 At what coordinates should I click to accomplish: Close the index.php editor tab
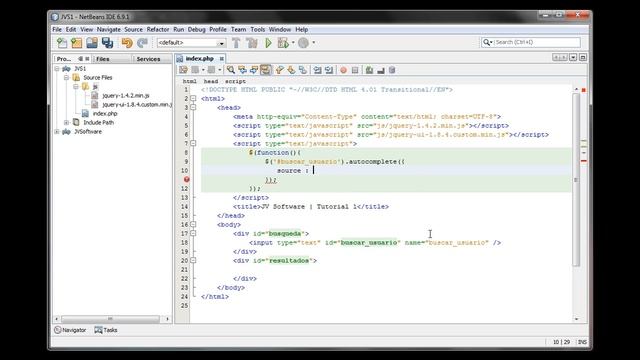pyautogui.click(x=222, y=59)
